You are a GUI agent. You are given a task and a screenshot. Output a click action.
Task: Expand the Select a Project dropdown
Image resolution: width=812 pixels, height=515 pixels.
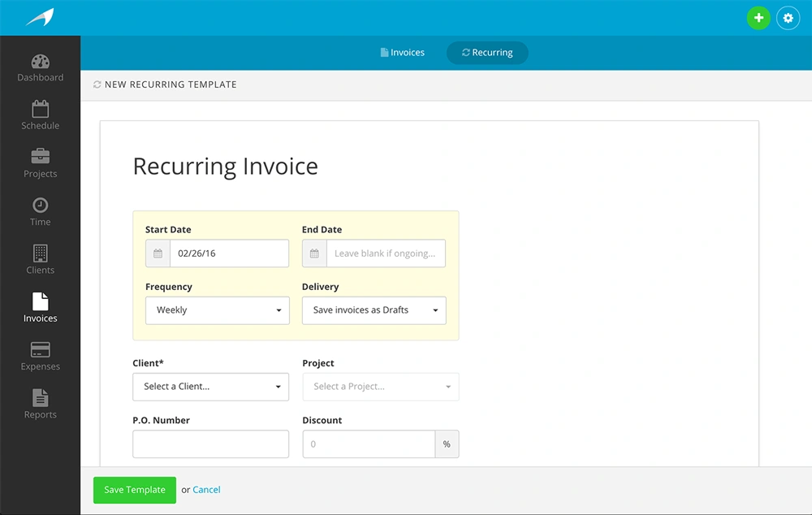[x=380, y=387]
